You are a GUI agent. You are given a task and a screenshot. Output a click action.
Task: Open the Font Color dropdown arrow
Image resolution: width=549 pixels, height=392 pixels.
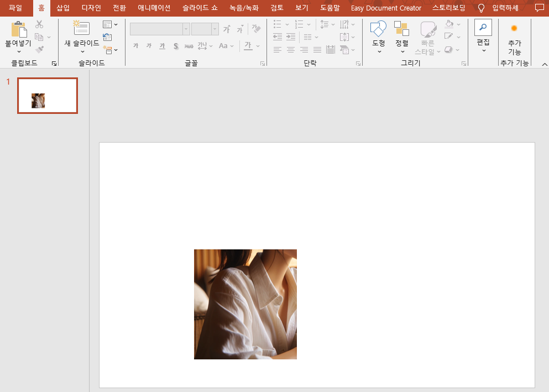point(258,46)
